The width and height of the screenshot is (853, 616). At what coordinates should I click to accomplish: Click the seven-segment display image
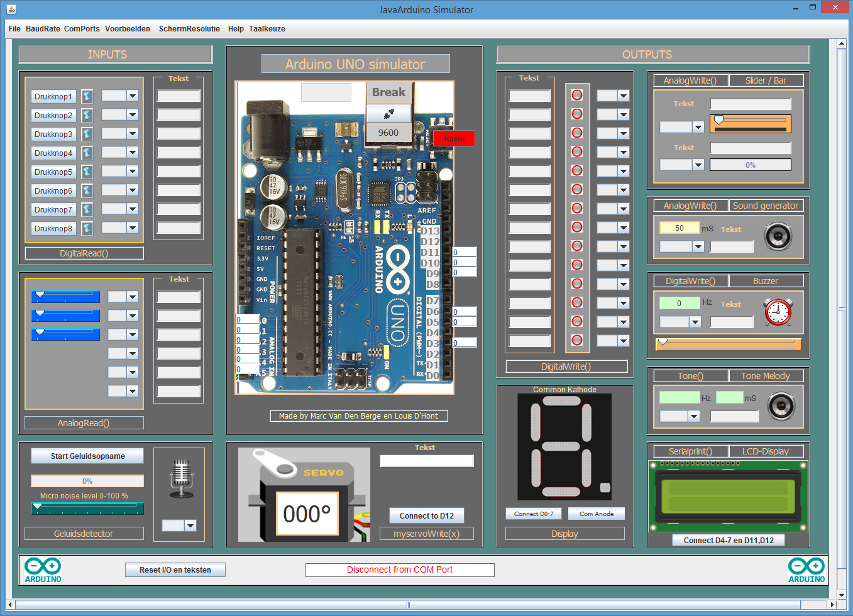pyautogui.click(x=564, y=447)
